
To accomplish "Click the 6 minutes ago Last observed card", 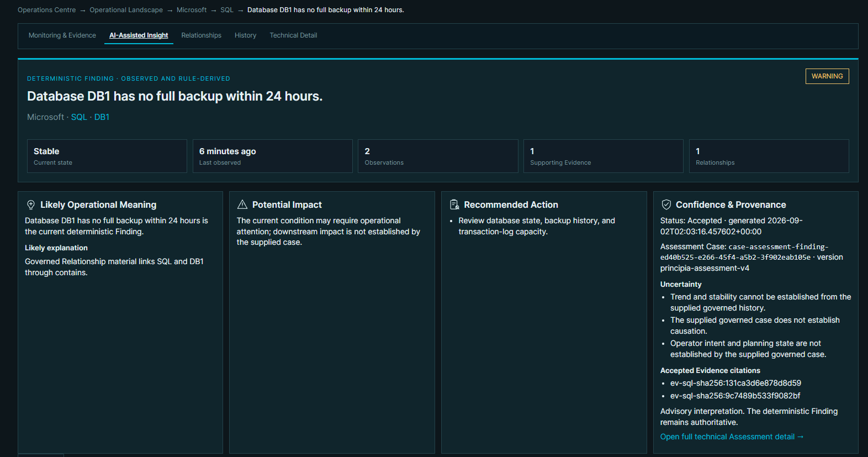I will click(x=272, y=156).
